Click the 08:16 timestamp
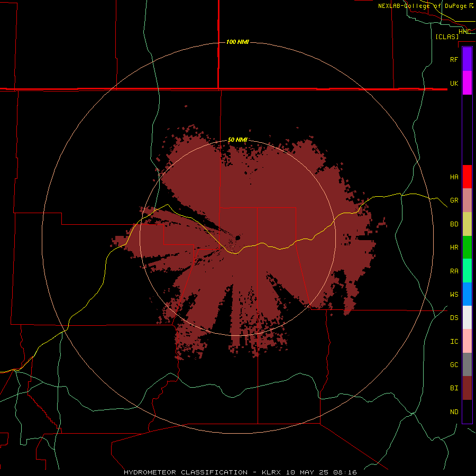Screen dimensions: 476x476 [345, 472]
